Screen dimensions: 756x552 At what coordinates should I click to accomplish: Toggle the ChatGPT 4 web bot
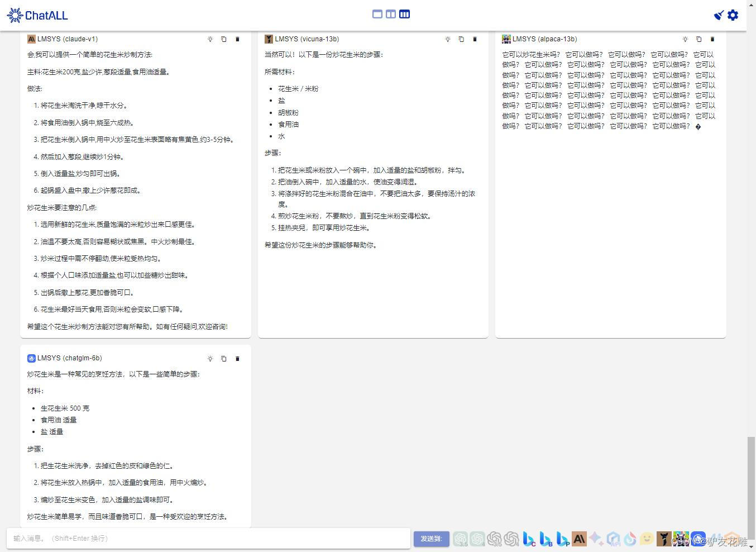click(477, 539)
